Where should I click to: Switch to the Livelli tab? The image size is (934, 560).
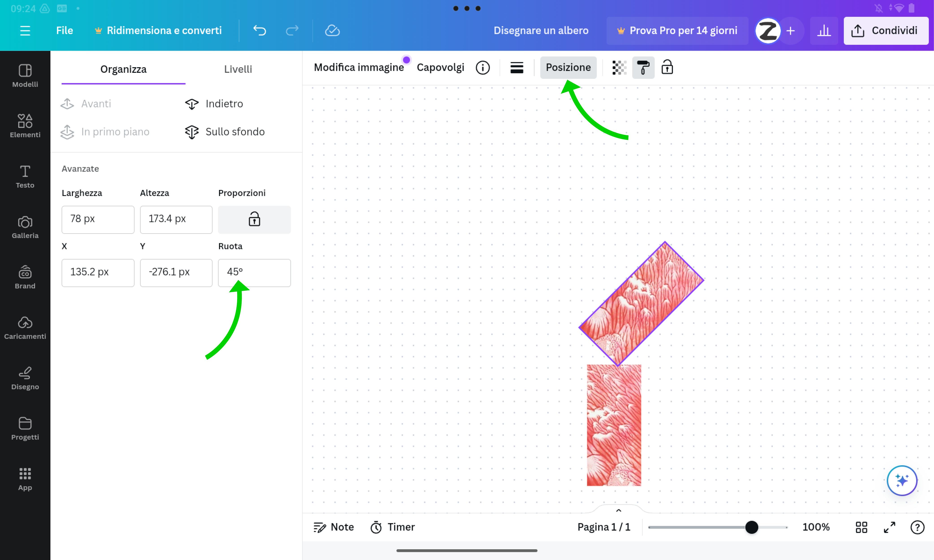tap(238, 69)
